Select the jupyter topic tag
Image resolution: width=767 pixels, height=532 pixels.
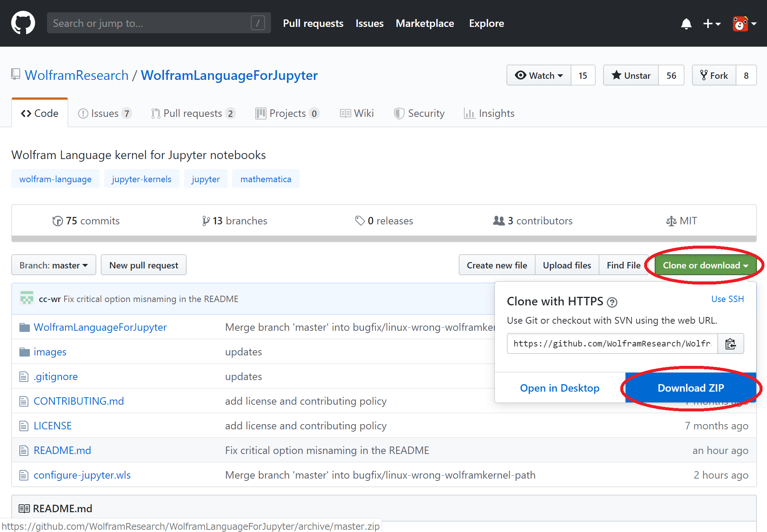[206, 179]
